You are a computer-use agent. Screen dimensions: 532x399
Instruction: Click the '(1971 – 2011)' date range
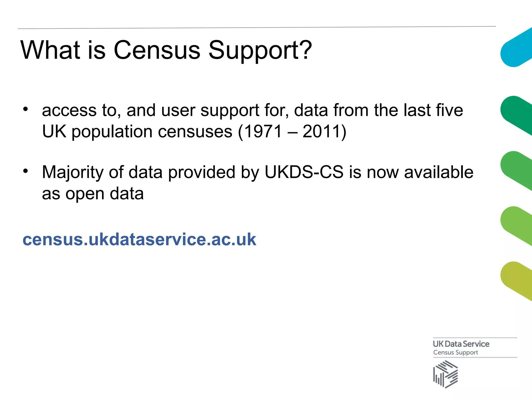click(292, 131)
